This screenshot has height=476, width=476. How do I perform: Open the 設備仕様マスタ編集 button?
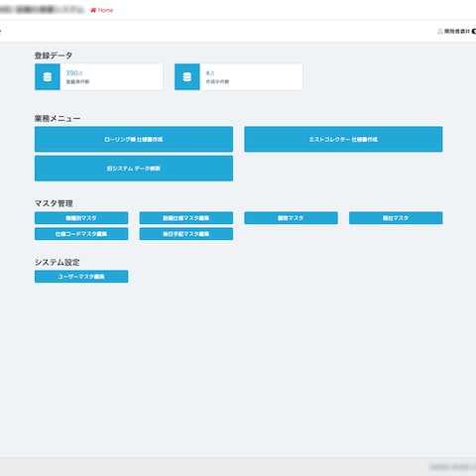click(x=186, y=218)
